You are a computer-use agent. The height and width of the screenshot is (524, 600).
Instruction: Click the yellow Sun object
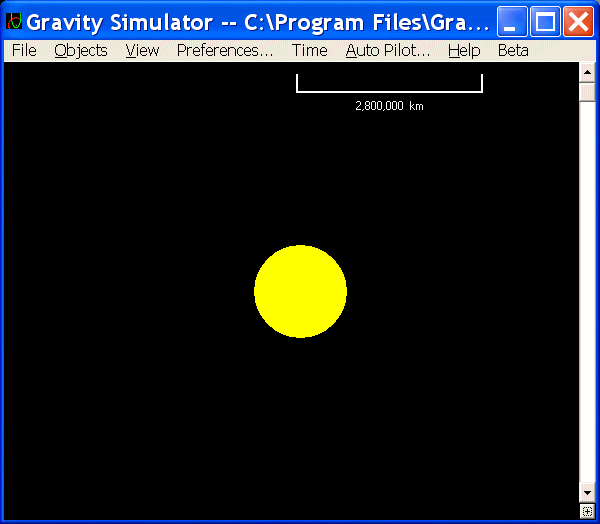pyautogui.click(x=300, y=291)
